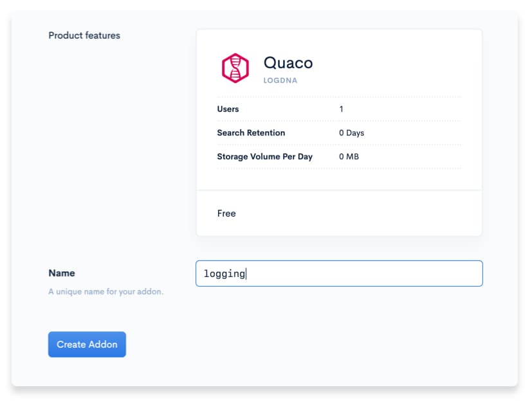The height and width of the screenshot is (403, 532).
Task: Click the LOGDNA provider label
Action: (x=280, y=81)
